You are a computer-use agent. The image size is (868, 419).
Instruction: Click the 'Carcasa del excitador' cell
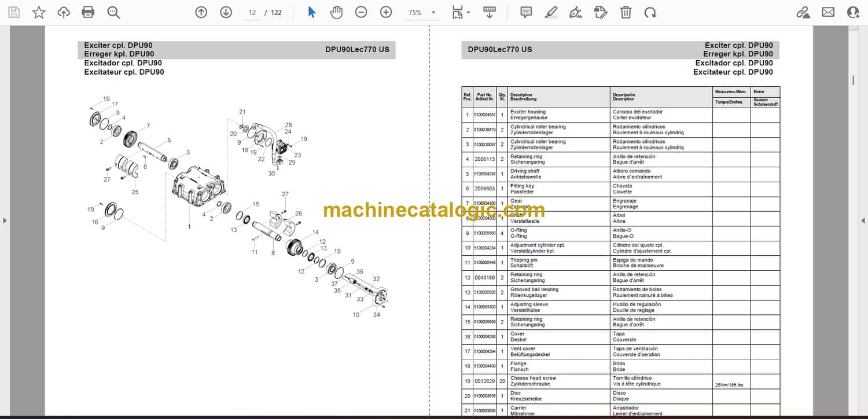coord(661,115)
